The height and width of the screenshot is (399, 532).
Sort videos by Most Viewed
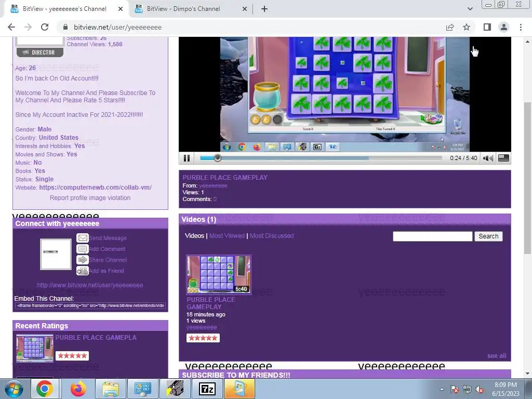[x=227, y=236]
